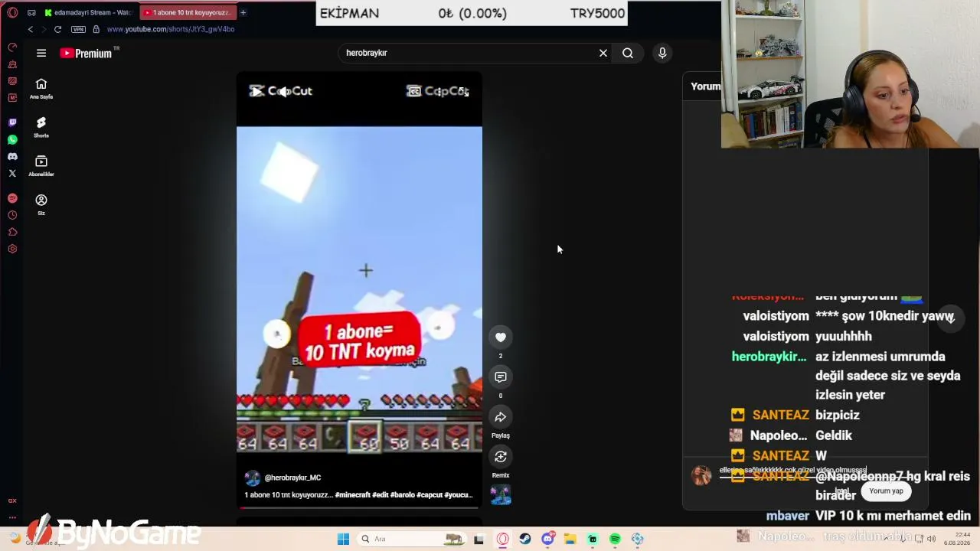Go back in browser history
The width and height of the screenshot is (980, 551).
point(30,29)
